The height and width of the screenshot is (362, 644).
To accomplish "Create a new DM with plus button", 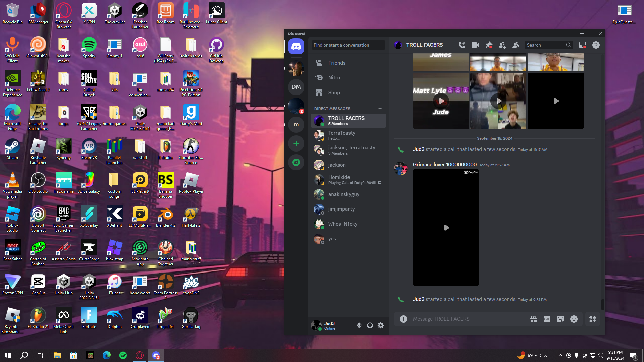I will (380, 109).
